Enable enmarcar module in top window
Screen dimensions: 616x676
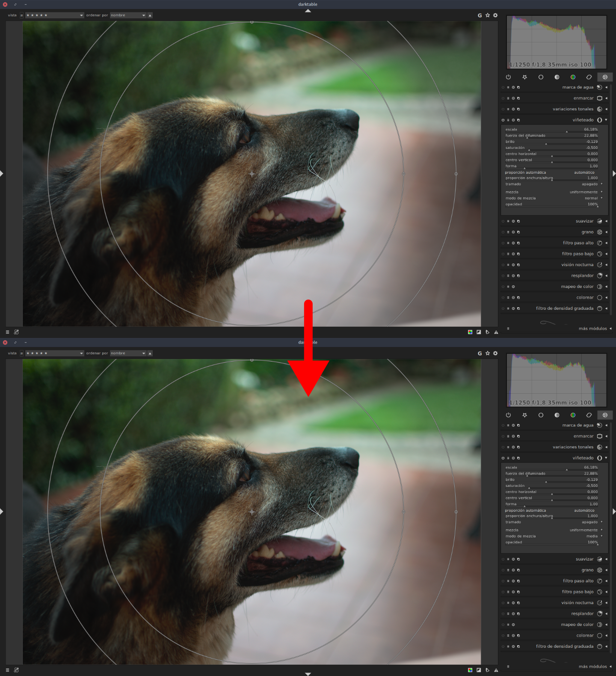[503, 98]
